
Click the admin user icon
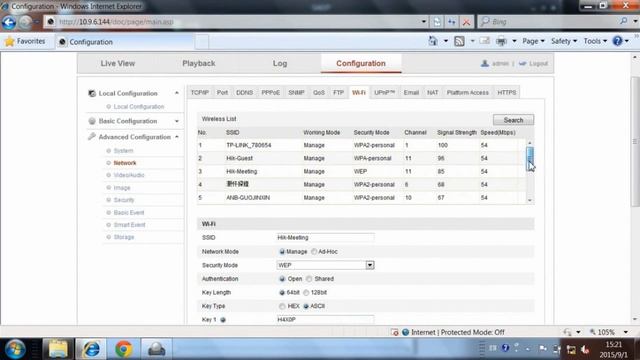tap(484, 63)
